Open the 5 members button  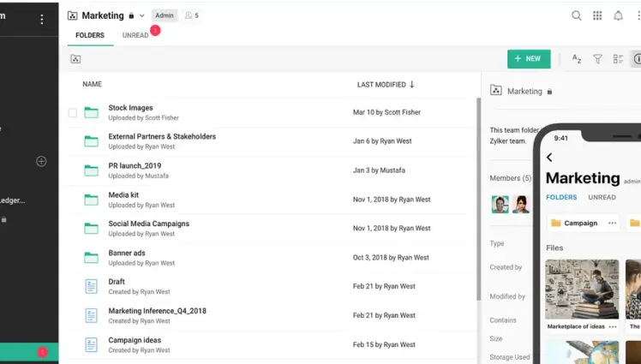191,15
